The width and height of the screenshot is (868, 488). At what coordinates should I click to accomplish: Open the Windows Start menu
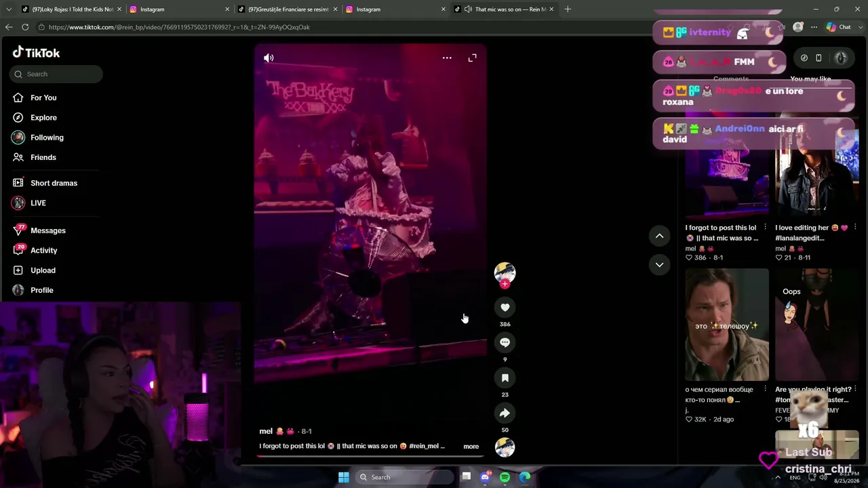click(344, 477)
